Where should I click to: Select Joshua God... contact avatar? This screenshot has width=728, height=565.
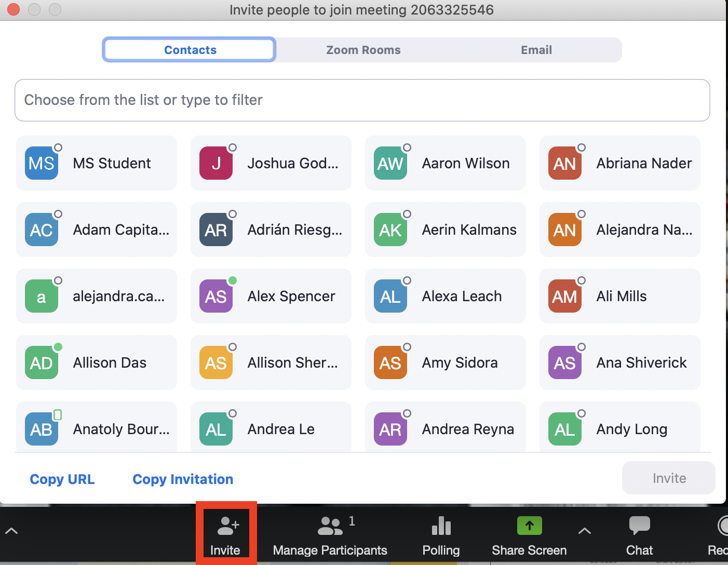coord(216,163)
